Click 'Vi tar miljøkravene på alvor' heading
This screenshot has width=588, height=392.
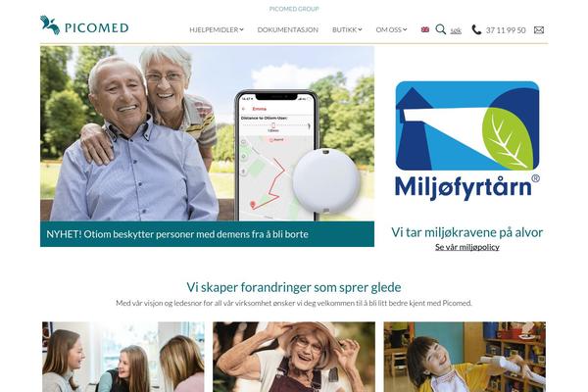point(467,232)
